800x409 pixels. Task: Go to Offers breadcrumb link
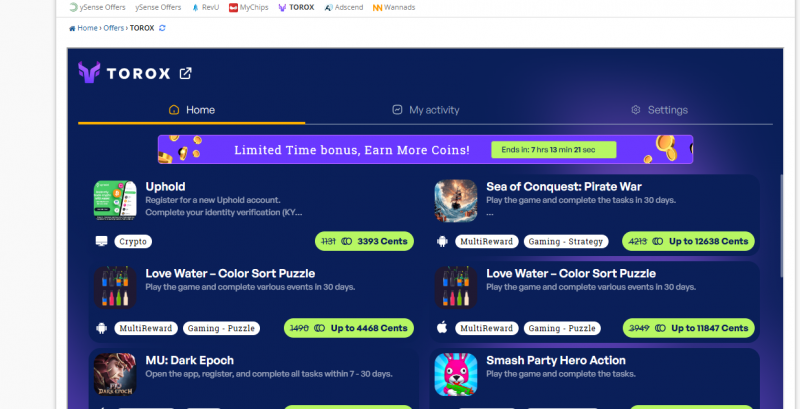(x=113, y=28)
